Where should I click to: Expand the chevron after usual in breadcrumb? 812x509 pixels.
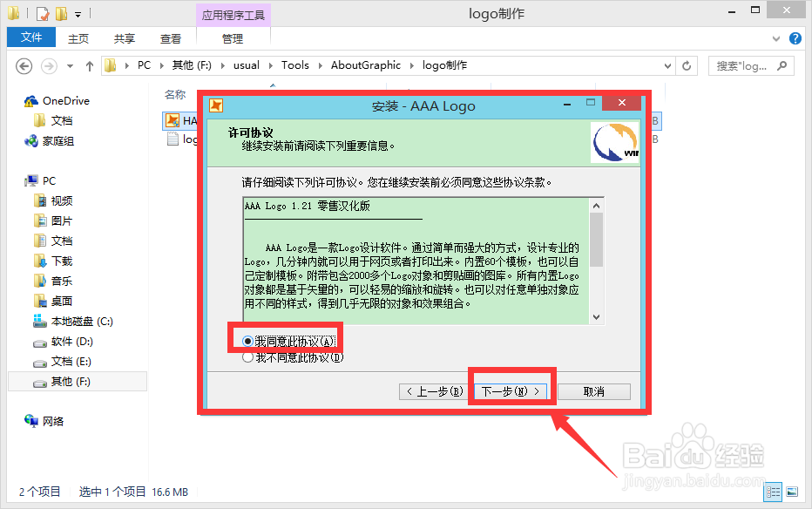tap(270, 65)
